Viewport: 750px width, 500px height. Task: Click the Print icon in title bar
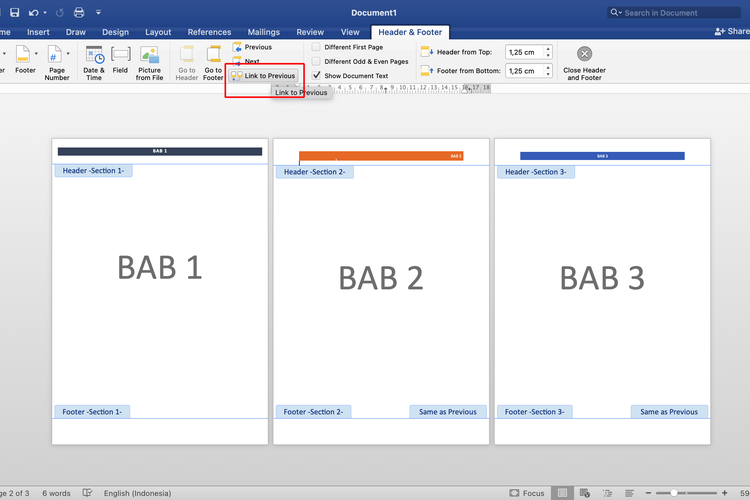pyautogui.click(x=79, y=12)
